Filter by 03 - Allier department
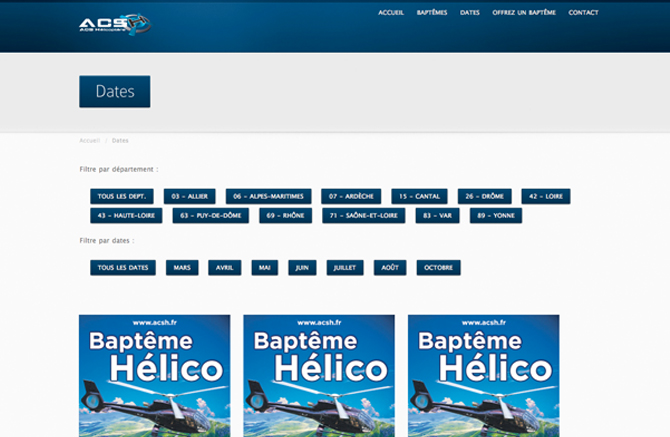 tap(189, 197)
